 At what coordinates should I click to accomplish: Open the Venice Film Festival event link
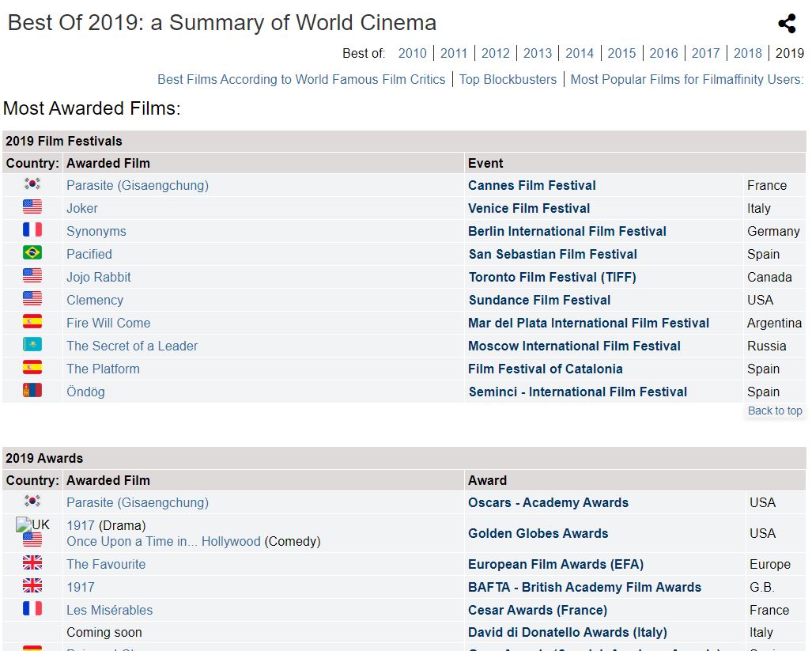[x=529, y=208]
